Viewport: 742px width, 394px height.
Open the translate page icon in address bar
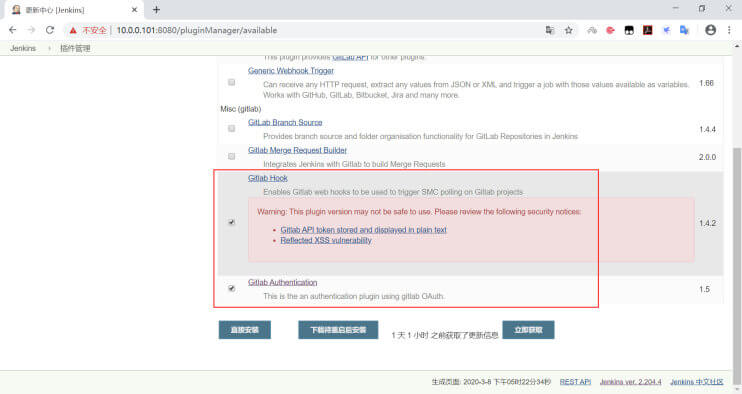click(x=549, y=30)
